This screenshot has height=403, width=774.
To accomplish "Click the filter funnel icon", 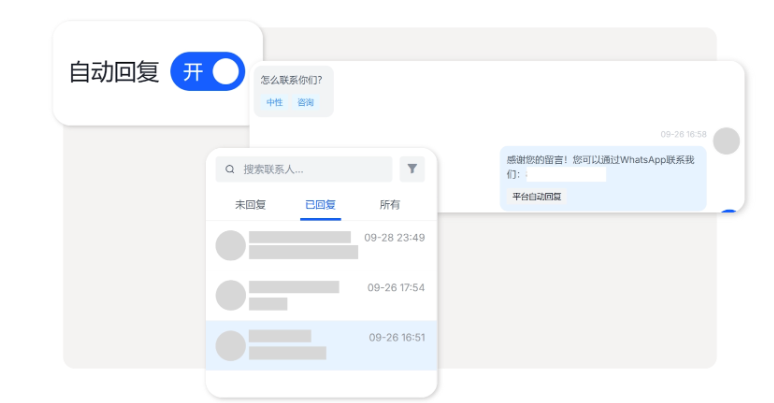I will [411, 169].
